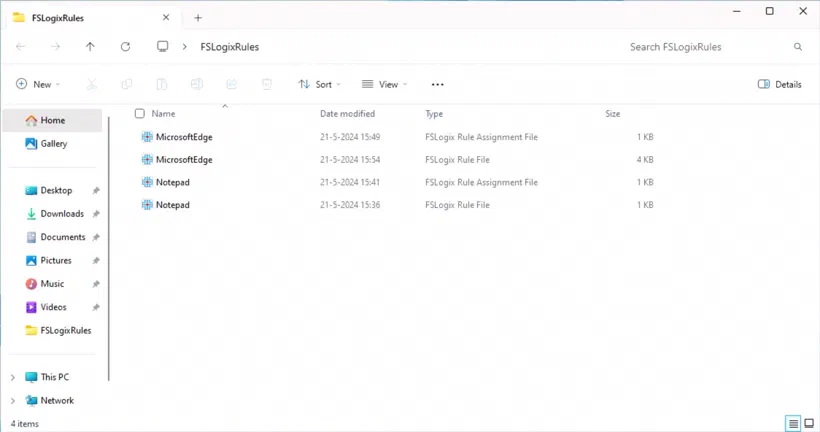This screenshot has width=820, height=432.
Task: Expand Network in navigation pane
Action: (13, 401)
